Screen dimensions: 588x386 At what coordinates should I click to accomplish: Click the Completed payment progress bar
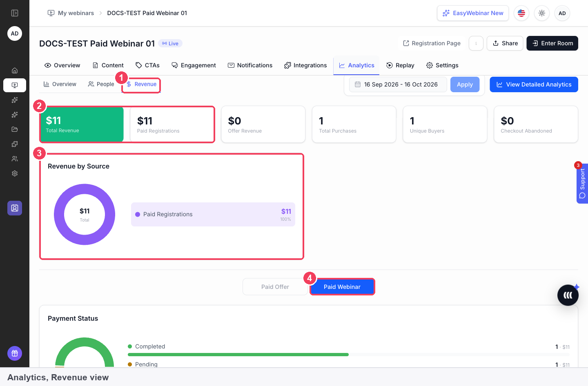[349, 355]
